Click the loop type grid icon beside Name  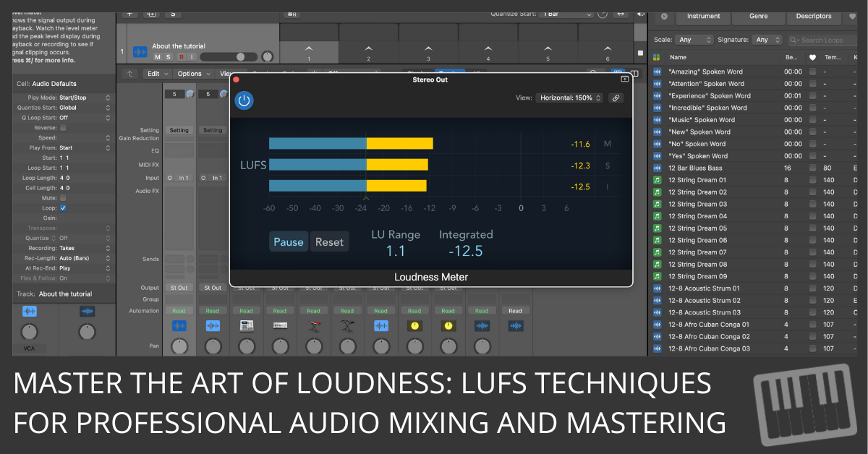(x=657, y=57)
